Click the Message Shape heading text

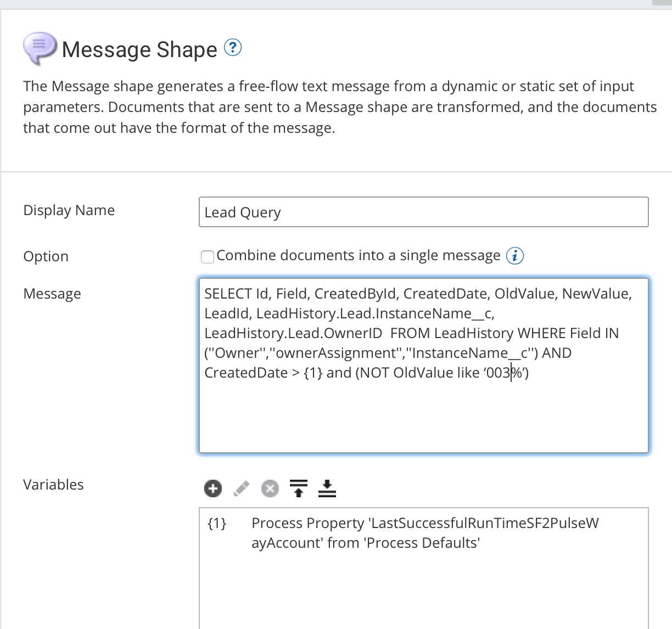139,49
